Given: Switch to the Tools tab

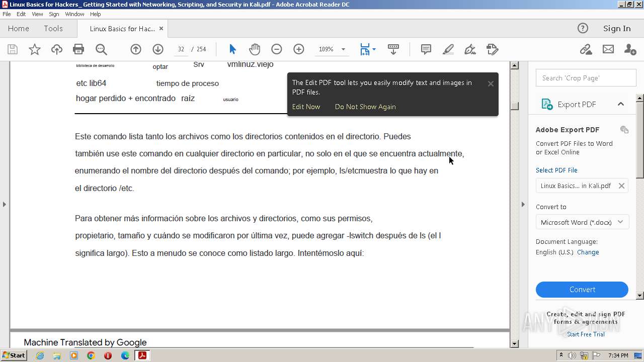Looking at the screenshot, I should coord(53,29).
